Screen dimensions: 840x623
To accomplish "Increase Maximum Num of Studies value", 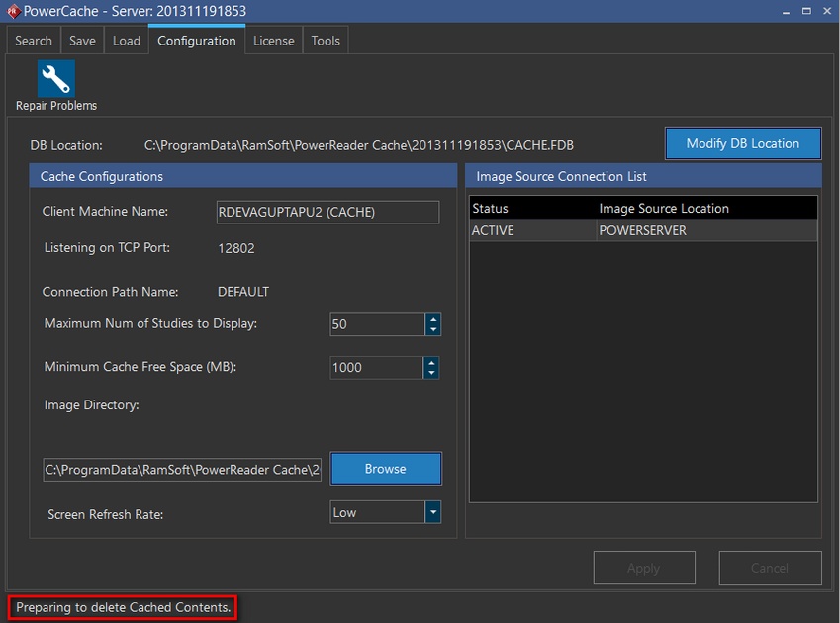I will pos(432,319).
